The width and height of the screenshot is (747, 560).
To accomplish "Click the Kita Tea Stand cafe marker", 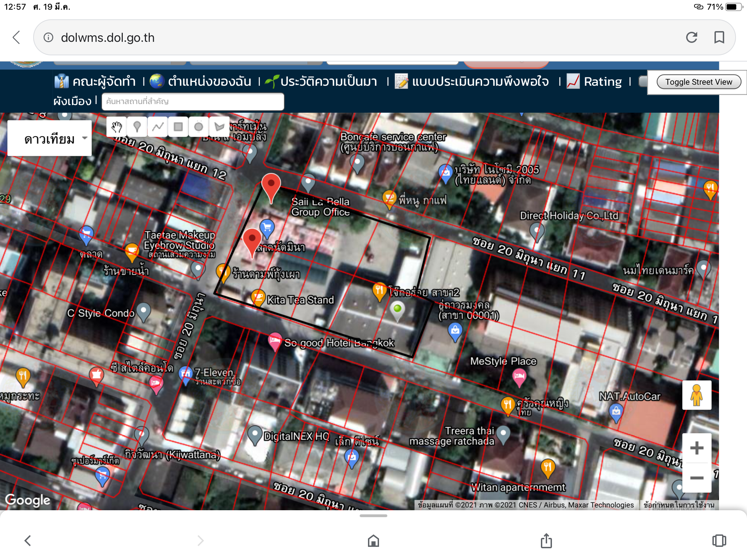I will point(258,298).
